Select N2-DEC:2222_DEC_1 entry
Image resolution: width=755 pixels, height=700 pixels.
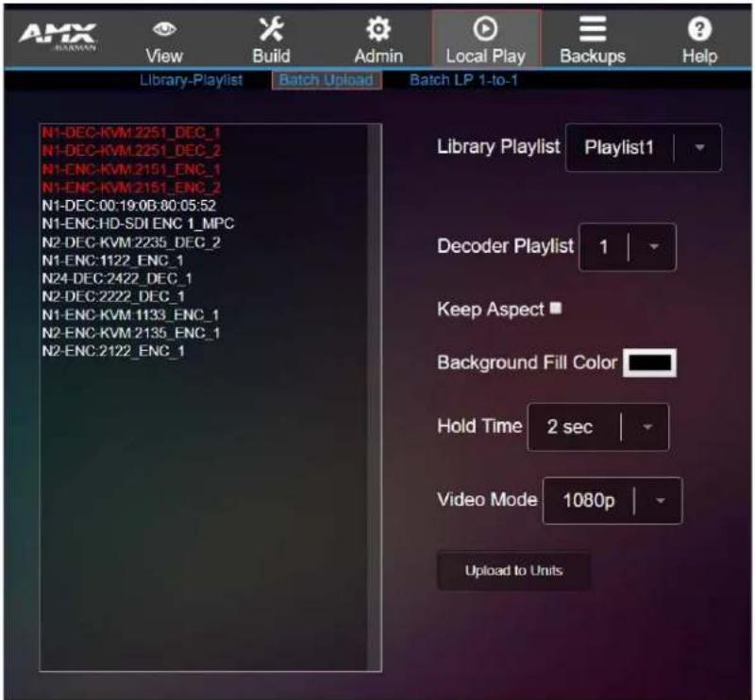click(113, 296)
